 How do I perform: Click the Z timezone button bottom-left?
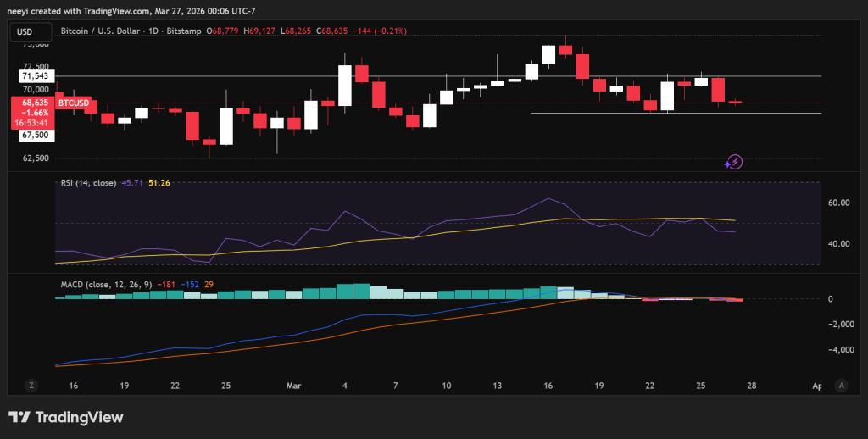31,385
